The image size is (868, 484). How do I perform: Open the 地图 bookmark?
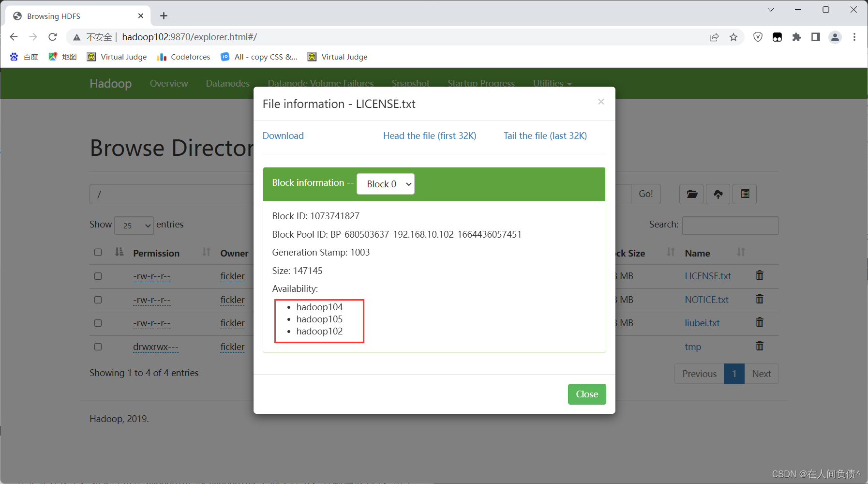coord(63,57)
